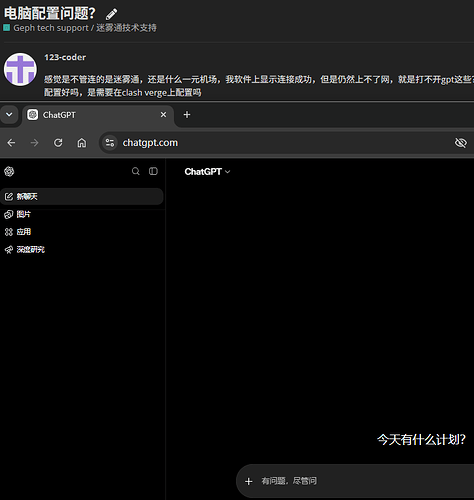Expand the ChatGPT model selector dropdown
The width and height of the screenshot is (474, 500).
tap(207, 171)
